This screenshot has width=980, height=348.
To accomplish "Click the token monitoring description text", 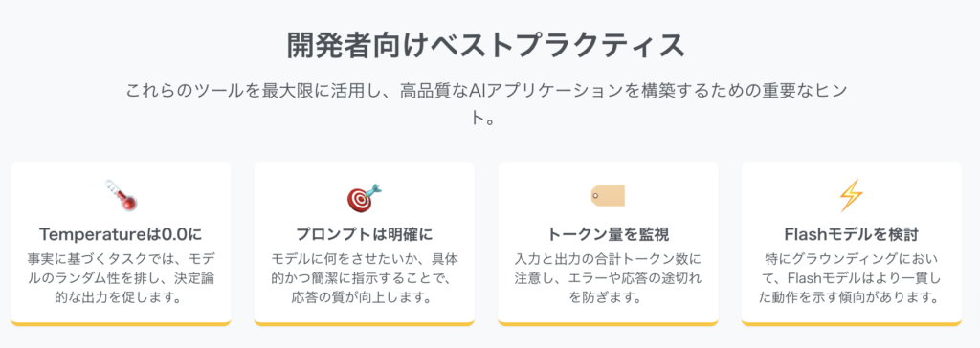I will pos(608,278).
